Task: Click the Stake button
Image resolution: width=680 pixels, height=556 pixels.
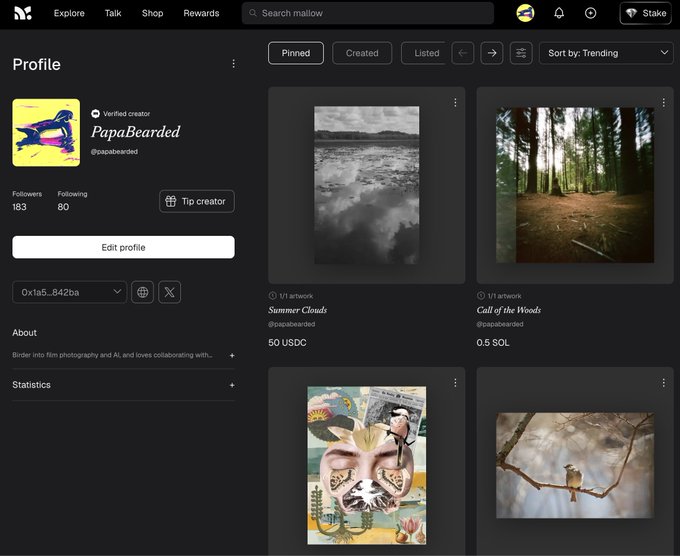Action: click(x=646, y=13)
